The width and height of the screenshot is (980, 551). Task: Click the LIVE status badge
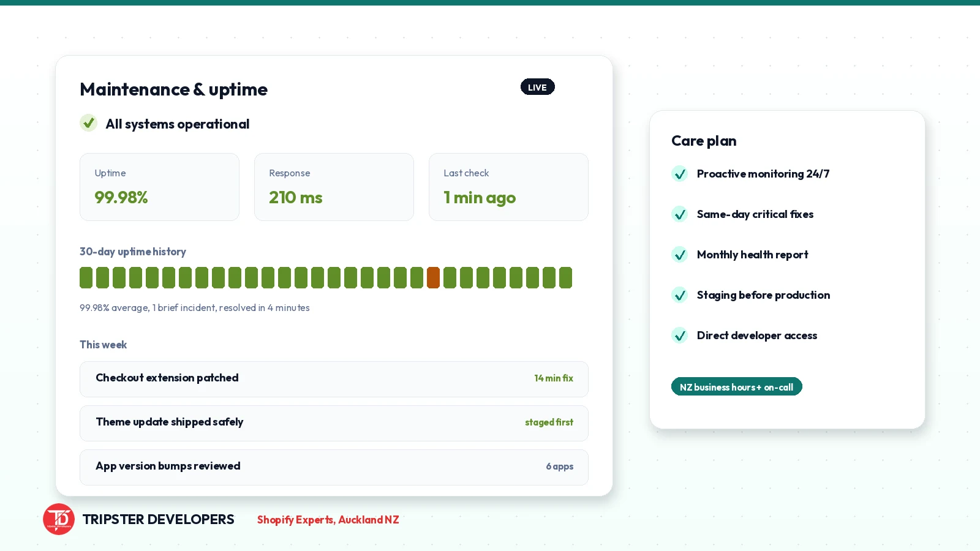pos(538,87)
